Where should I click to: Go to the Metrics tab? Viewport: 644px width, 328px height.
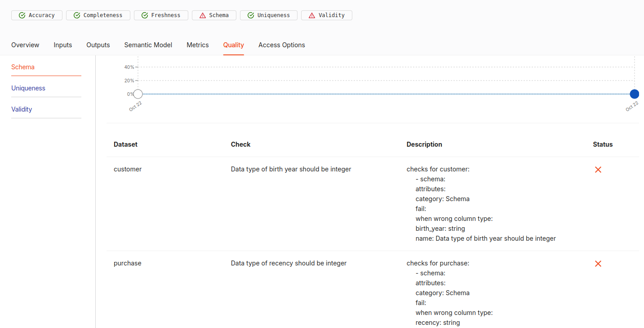[198, 45]
